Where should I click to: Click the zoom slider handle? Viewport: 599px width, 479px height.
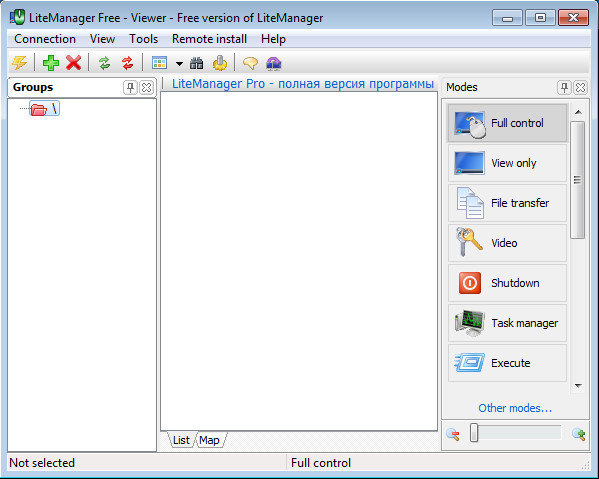tap(474, 432)
